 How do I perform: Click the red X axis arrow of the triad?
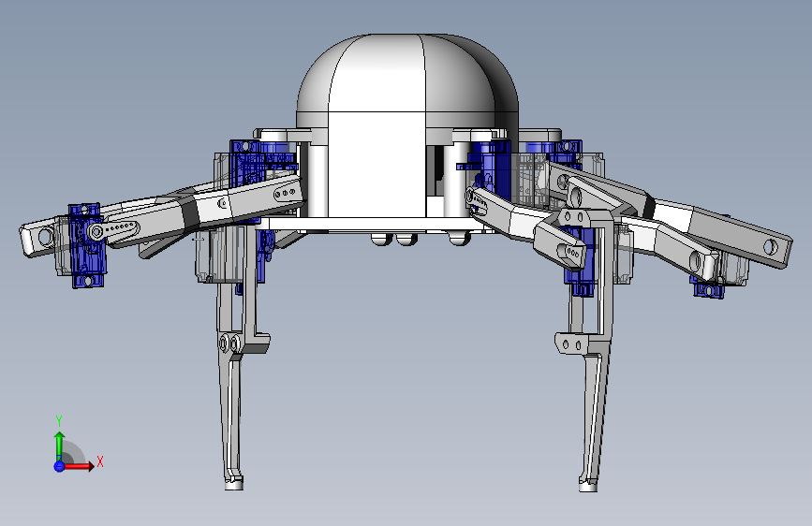point(79,466)
